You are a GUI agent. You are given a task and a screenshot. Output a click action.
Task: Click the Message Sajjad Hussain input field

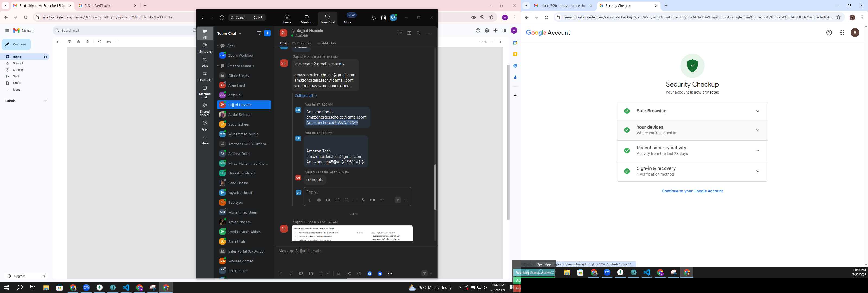356,251
